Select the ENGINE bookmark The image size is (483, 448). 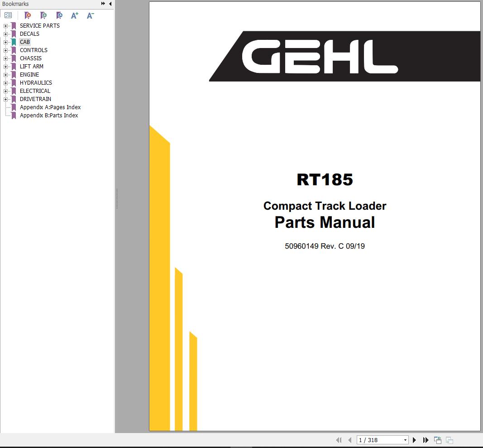[x=29, y=75]
